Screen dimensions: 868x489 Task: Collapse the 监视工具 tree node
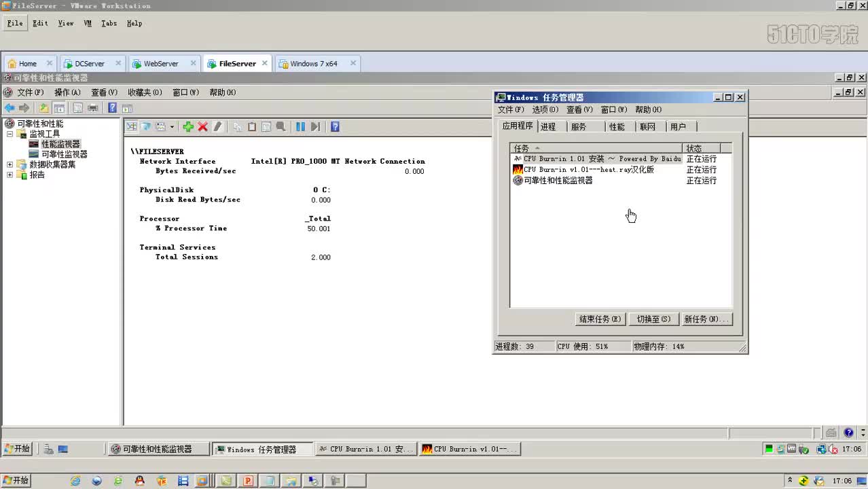coord(10,134)
